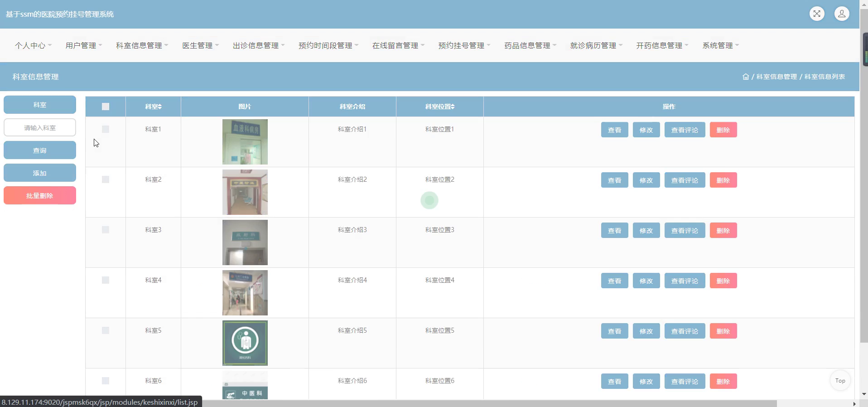Open the 科室5 green icon thumbnail
The height and width of the screenshot is (407, 868).
(x=245, y=343)
